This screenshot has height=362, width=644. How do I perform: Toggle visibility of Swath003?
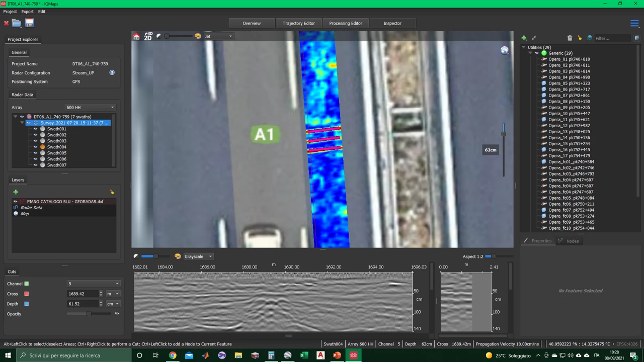tap(35, 141)
